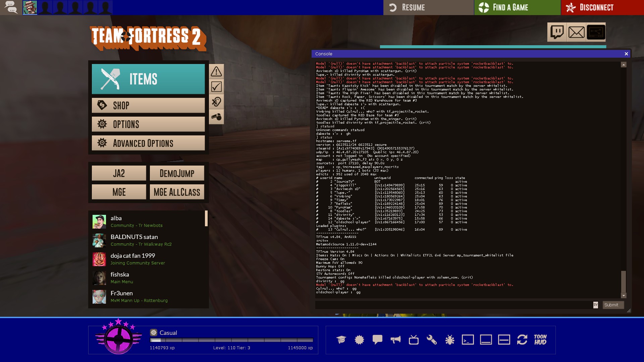
Task: Select friend BALDNUTS satan
Action: point(148,240)
